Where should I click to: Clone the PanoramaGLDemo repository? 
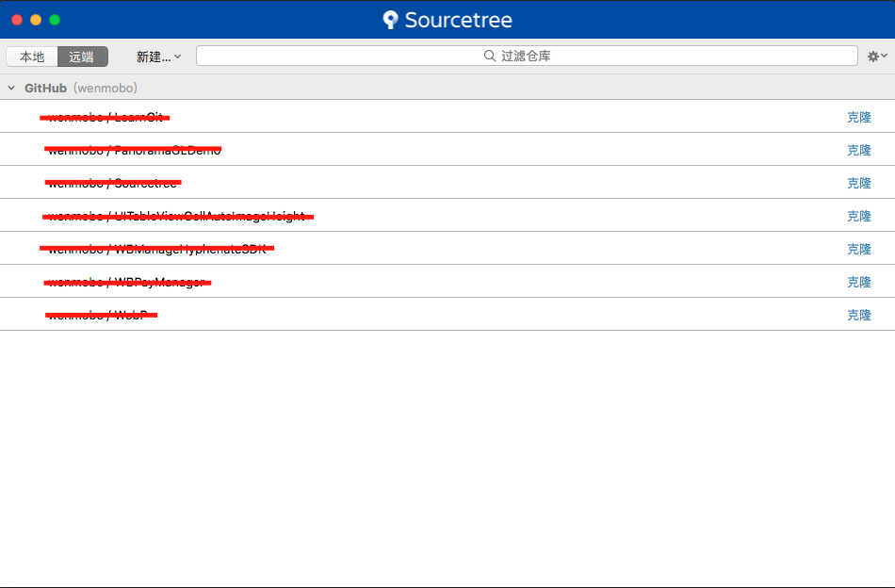(858, 150)
